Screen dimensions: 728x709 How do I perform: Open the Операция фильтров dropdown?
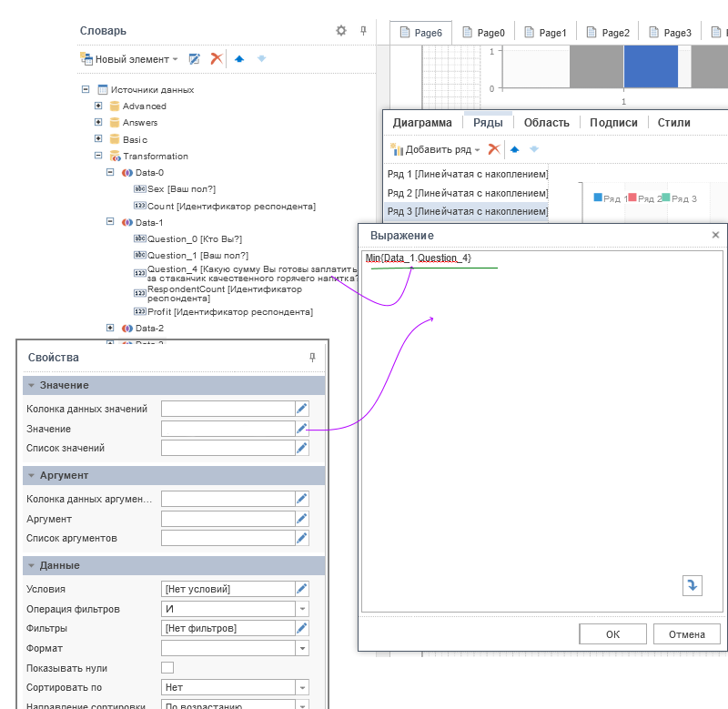click(x=302, y=609)
